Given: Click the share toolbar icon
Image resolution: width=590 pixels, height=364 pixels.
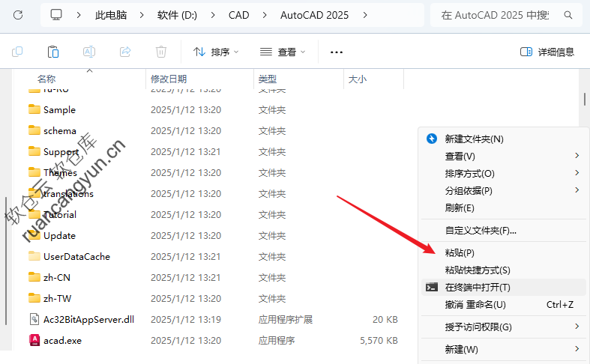Looking at the screenshot, I should [125, 52].
